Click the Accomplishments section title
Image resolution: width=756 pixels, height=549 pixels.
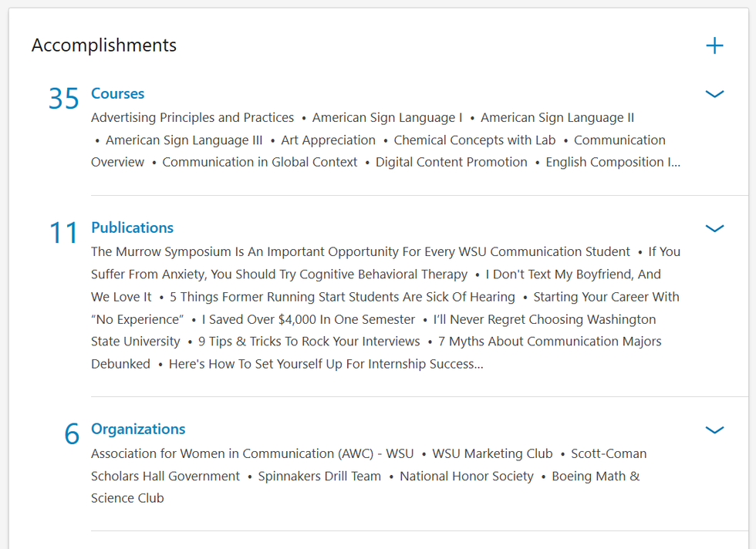(x=104, y=45)
